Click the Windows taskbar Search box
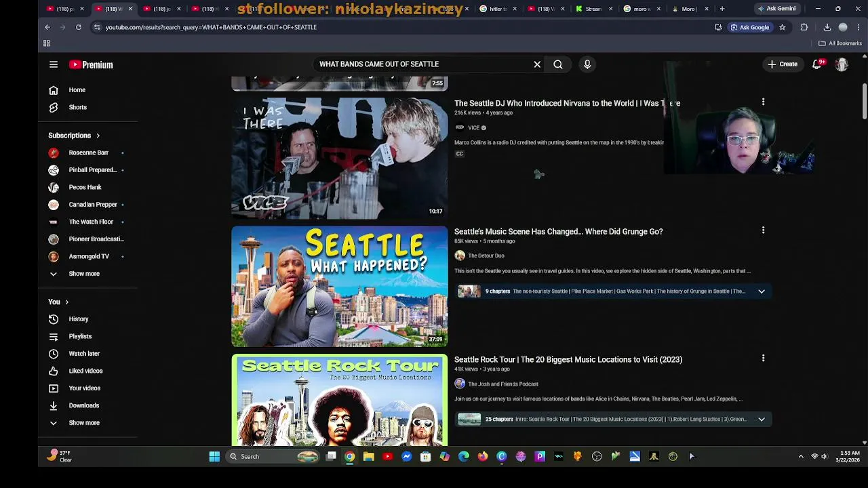This screenshot has width=868, height=488. coord(274,456)
